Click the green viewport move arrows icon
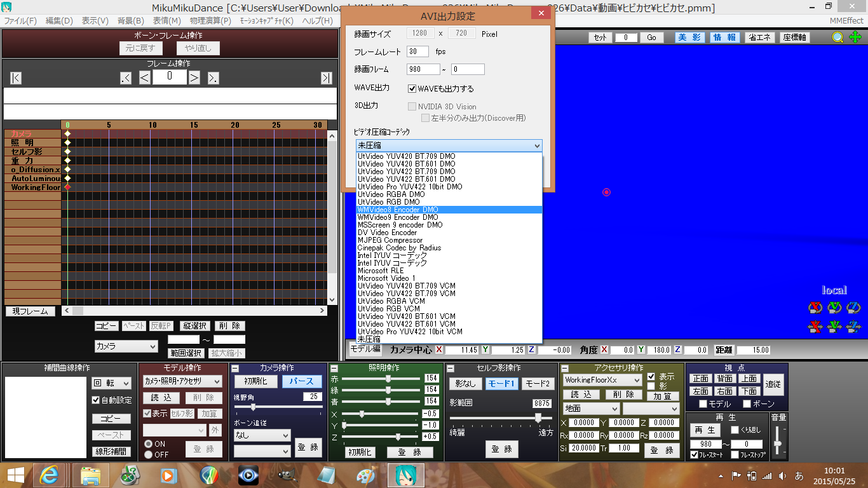Screen dimensions: 868x488 point(855,37)
